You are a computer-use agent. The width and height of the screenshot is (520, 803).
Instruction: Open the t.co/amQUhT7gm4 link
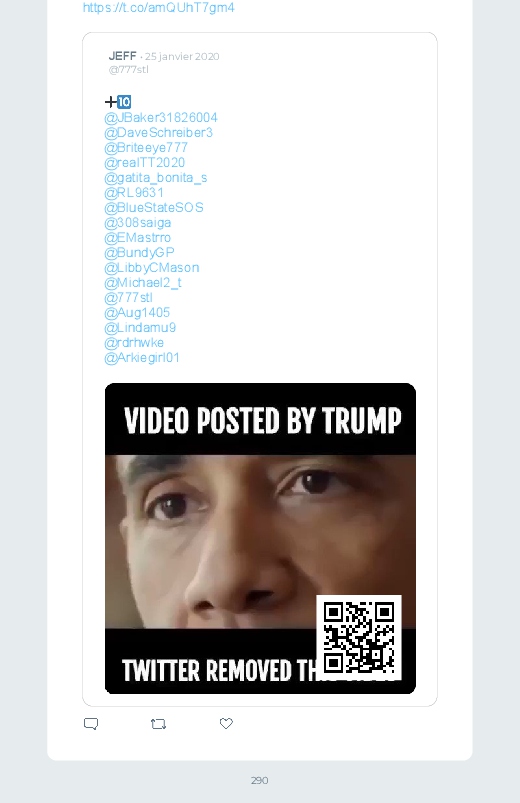coord(158,8)
